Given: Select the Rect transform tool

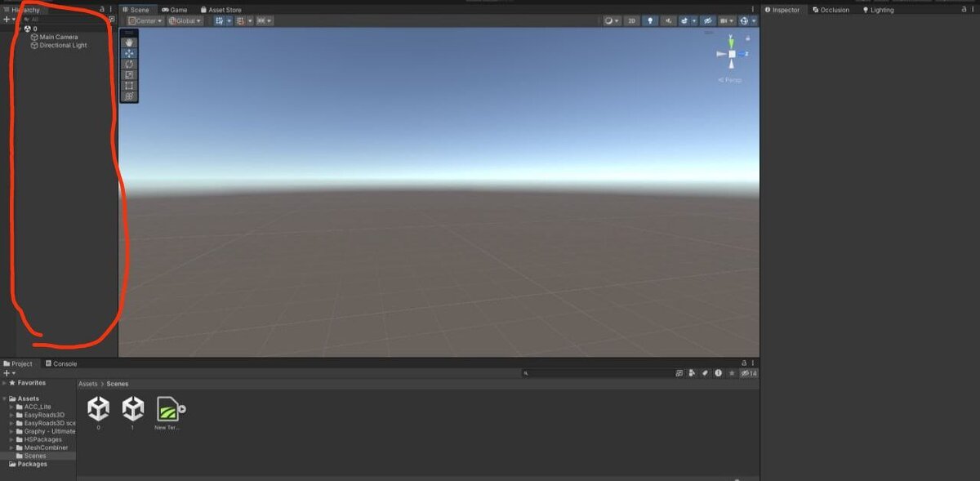Looking at the screenshot, I should (x=129, y=85).
